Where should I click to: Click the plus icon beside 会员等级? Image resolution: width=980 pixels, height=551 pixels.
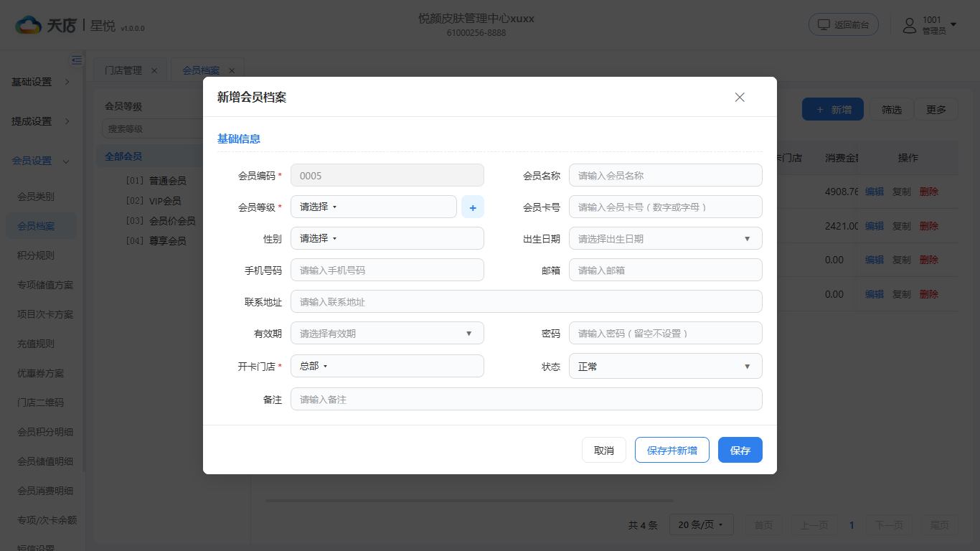tap(473, 207)
